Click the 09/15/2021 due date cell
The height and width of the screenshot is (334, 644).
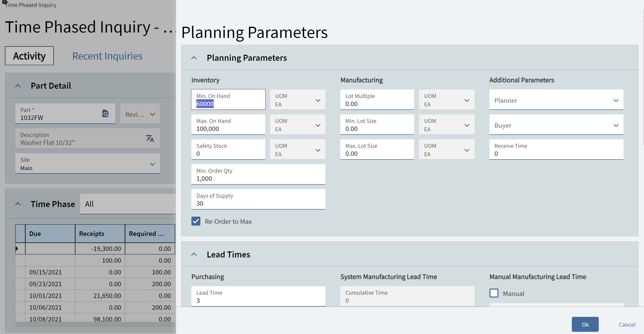tap(50, 272)
